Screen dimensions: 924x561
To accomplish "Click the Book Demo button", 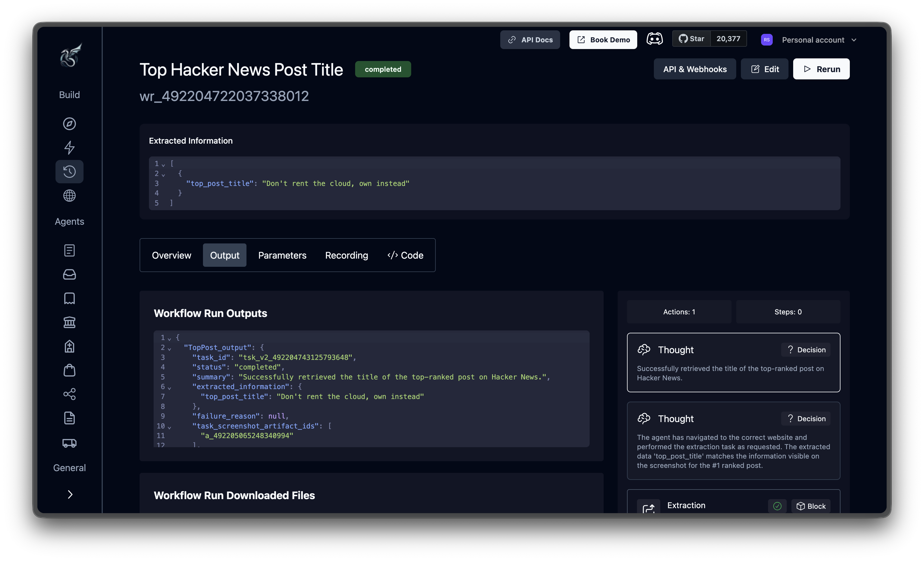I will point(603,39).
